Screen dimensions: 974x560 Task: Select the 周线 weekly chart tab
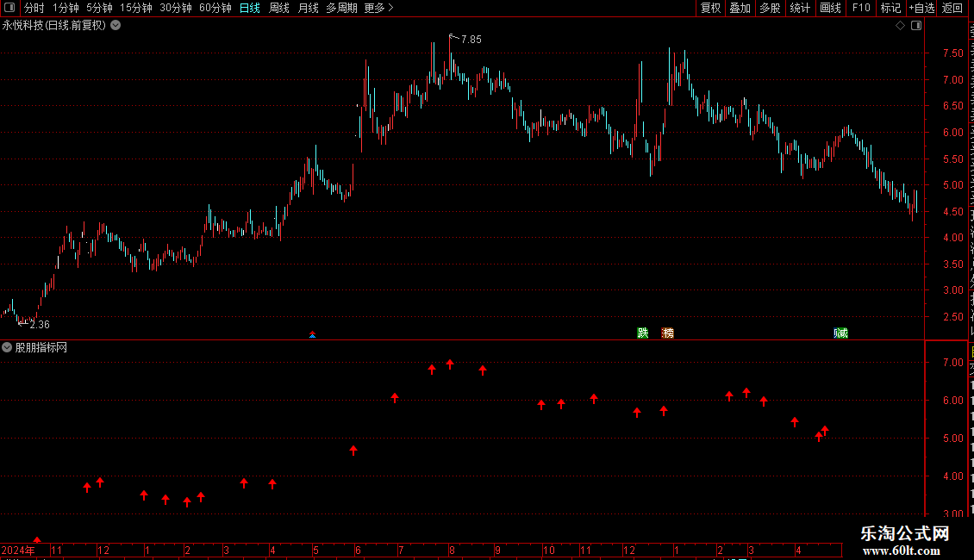tap(279, 8)
